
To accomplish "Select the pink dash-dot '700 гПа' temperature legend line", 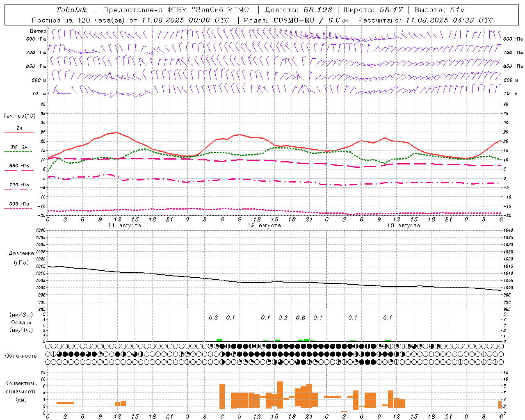I will point(18,189).
